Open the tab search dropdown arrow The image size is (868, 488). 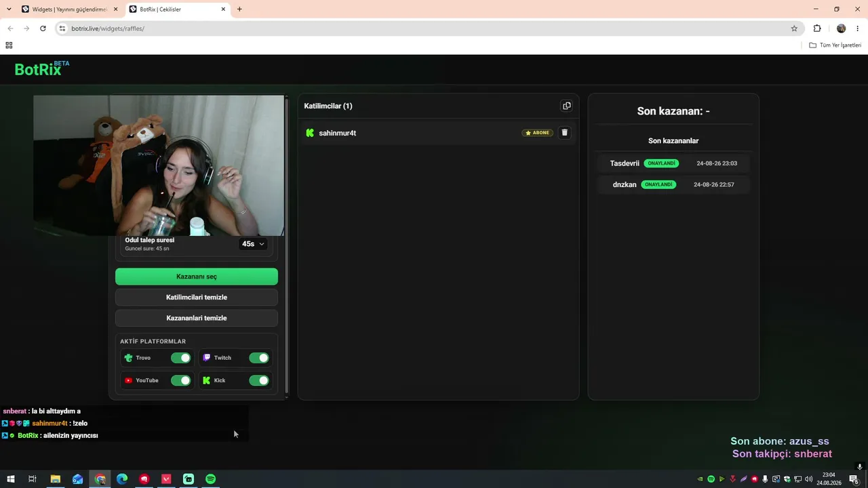[9, 9]
